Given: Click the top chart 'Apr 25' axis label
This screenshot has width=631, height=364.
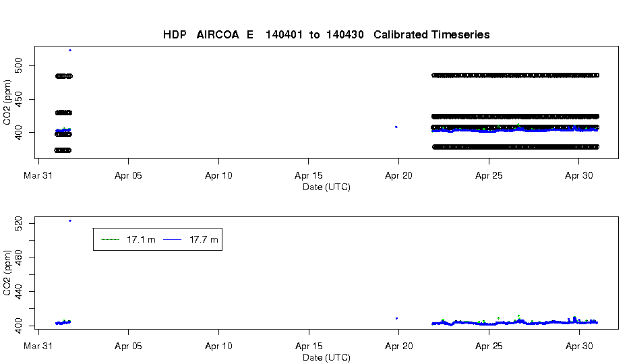Looking at the screenshot, I should (x=489, y=175).
